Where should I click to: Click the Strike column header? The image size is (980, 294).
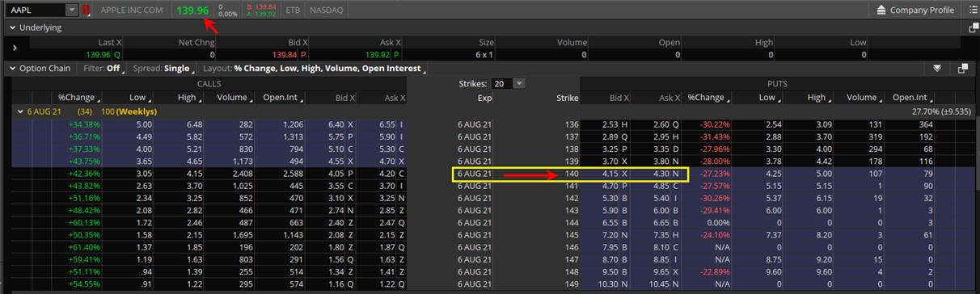[567, 98]
